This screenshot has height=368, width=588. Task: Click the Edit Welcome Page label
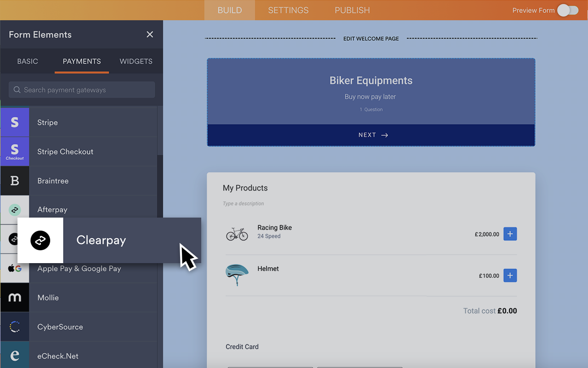pyautogui.click(x=371, y=39)
